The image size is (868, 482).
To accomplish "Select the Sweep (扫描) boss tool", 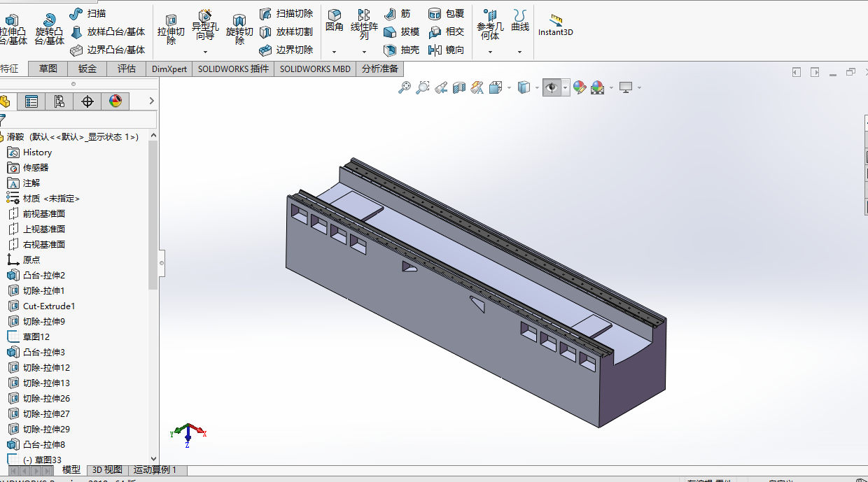I will click(x=87, y=13).
